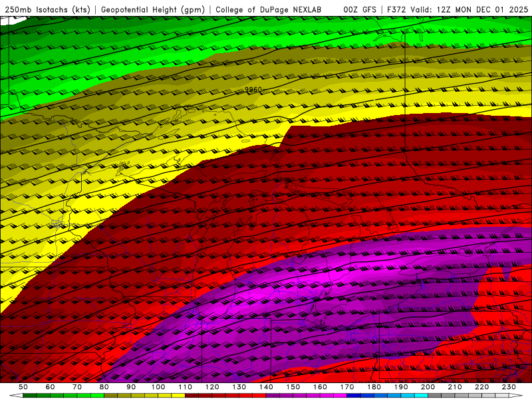The height and width of the screenshot is (399, 532).
Task: Click the '150' colorbar label
Action: click(293, 387)
